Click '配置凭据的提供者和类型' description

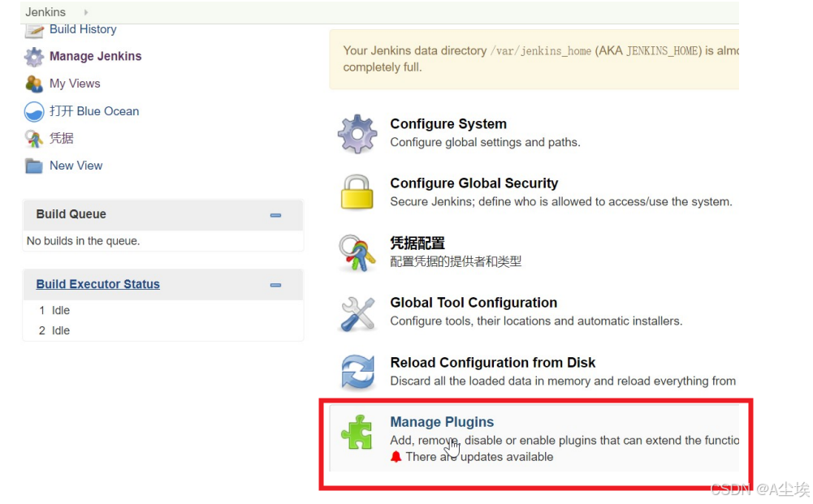point(456,261)
